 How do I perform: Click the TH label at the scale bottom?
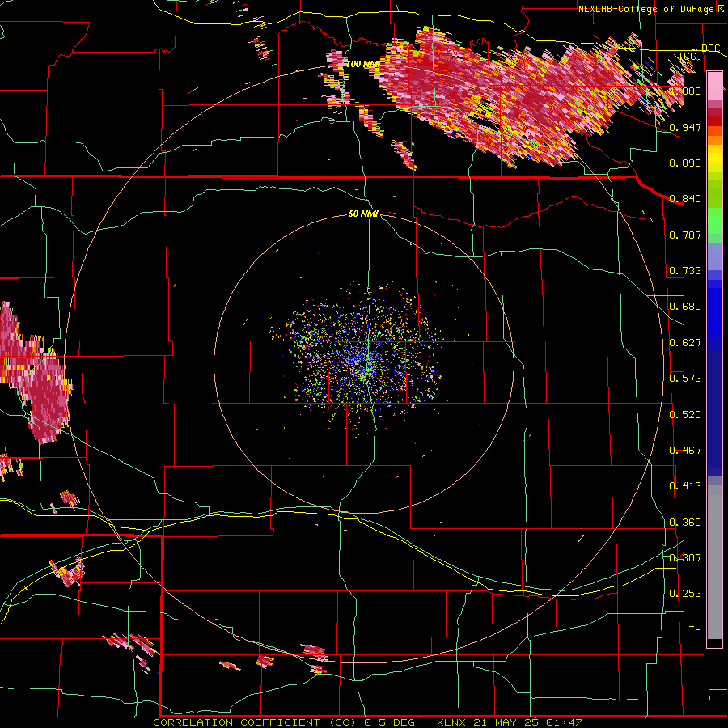tap(695, 629)
